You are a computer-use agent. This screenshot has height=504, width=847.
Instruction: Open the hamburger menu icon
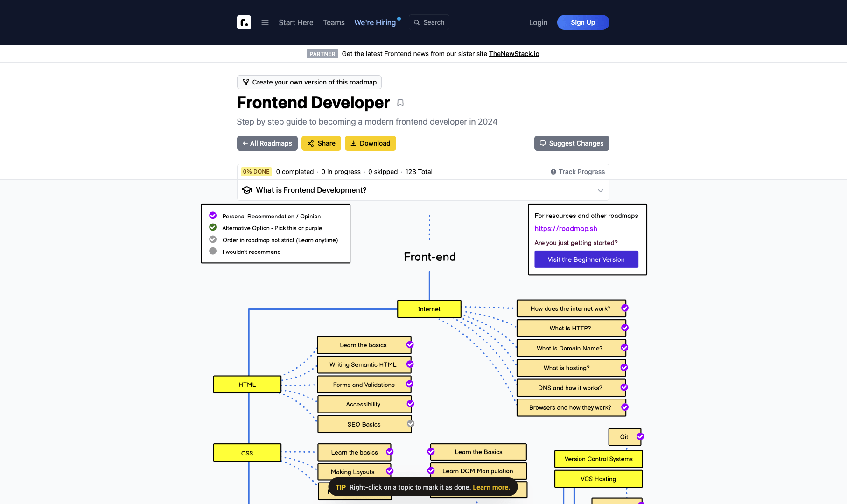pyautogui.click(x=265, y=22)
